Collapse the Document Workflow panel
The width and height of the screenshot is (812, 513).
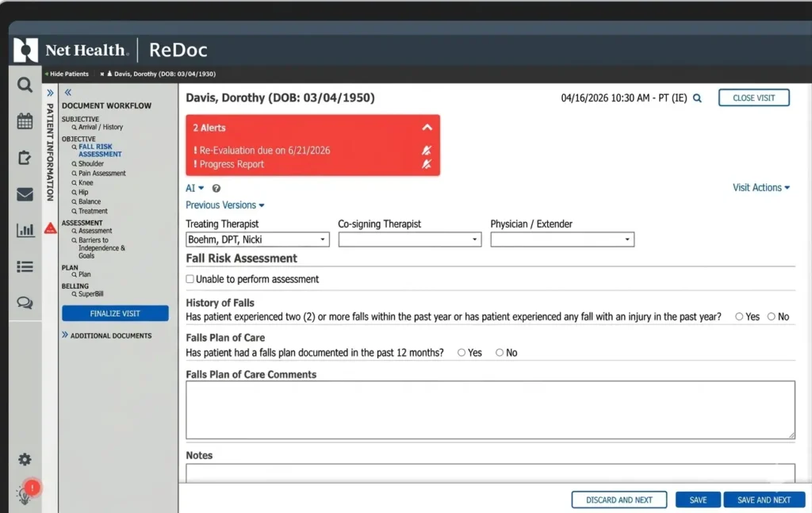point(68,93)
